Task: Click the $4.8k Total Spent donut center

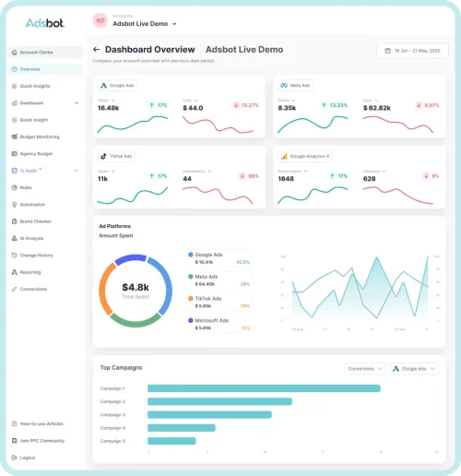Action: 136,291
